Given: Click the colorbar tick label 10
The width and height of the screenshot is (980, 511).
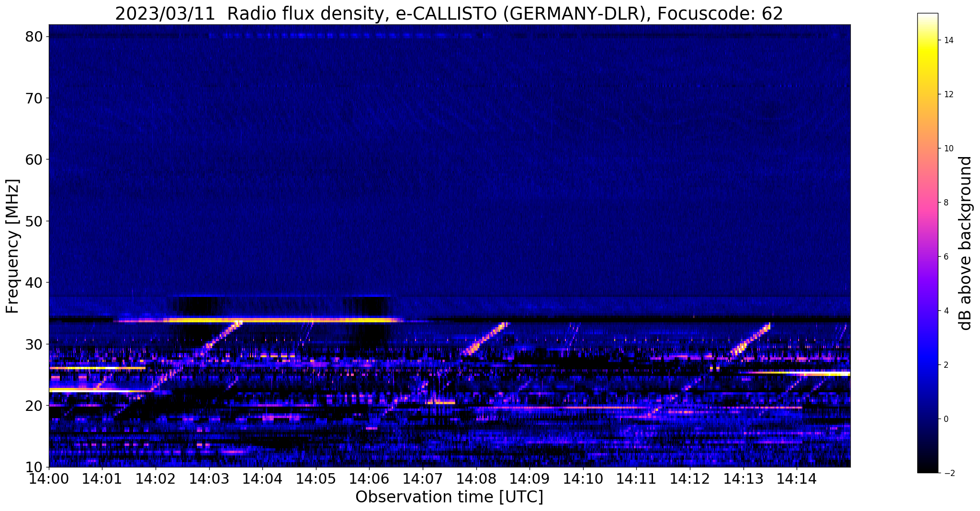Looking at the screenshot, I should pyautogui.click(x=948, y=148).
